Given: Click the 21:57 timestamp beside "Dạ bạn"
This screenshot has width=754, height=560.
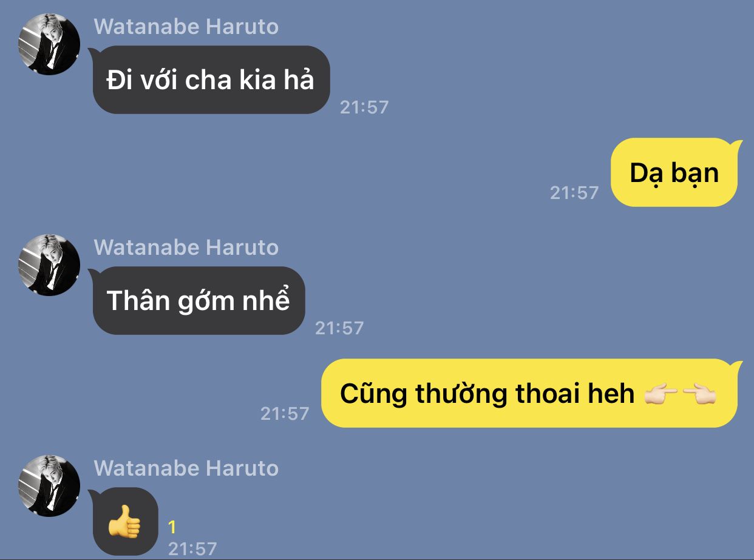Looking at the screenshot, I should coord(574,193).
